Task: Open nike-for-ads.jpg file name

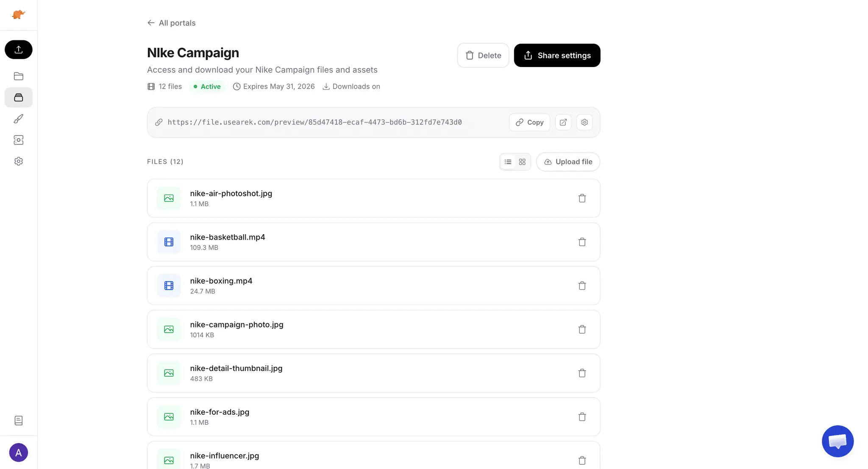Action: click(x=220, y=412)
